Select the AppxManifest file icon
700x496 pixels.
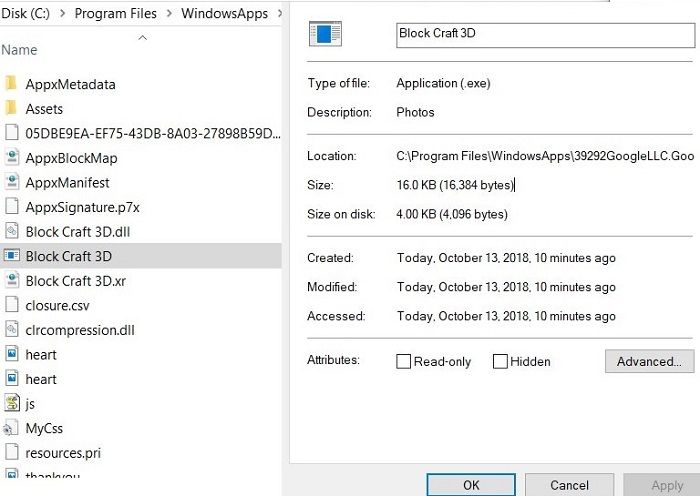tap(12, 183)
